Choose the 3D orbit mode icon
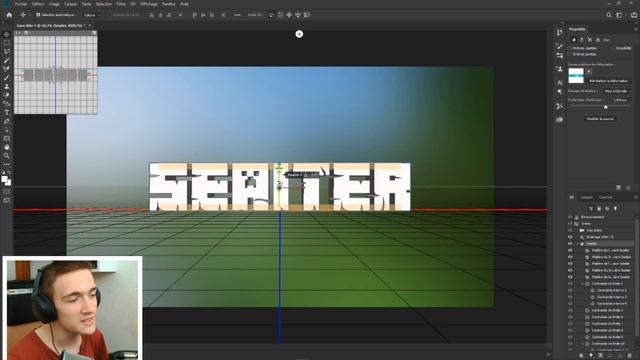 272,15
